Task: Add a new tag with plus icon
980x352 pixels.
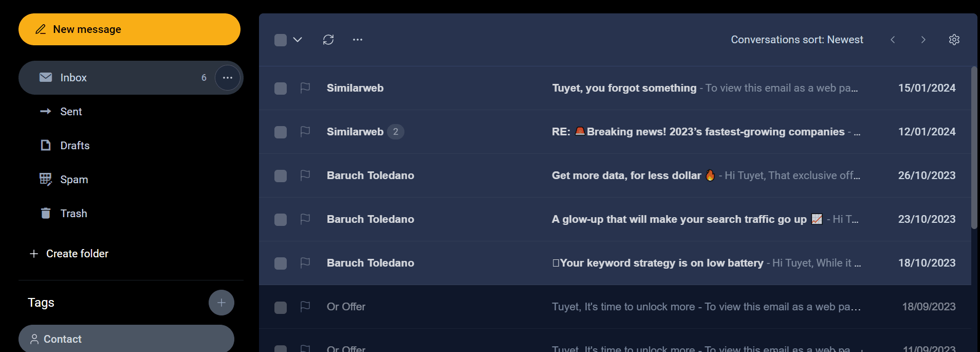Action: point(221,303)
